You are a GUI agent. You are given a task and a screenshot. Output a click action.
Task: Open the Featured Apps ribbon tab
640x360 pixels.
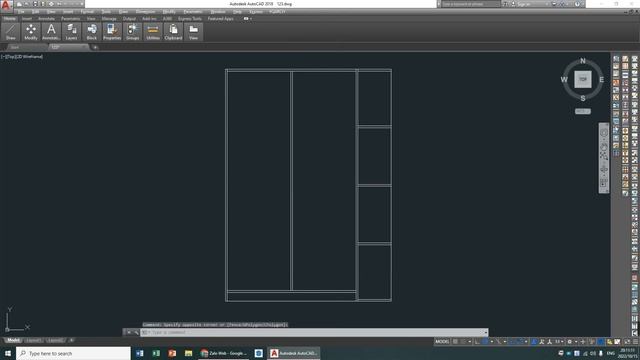(220, 18)
